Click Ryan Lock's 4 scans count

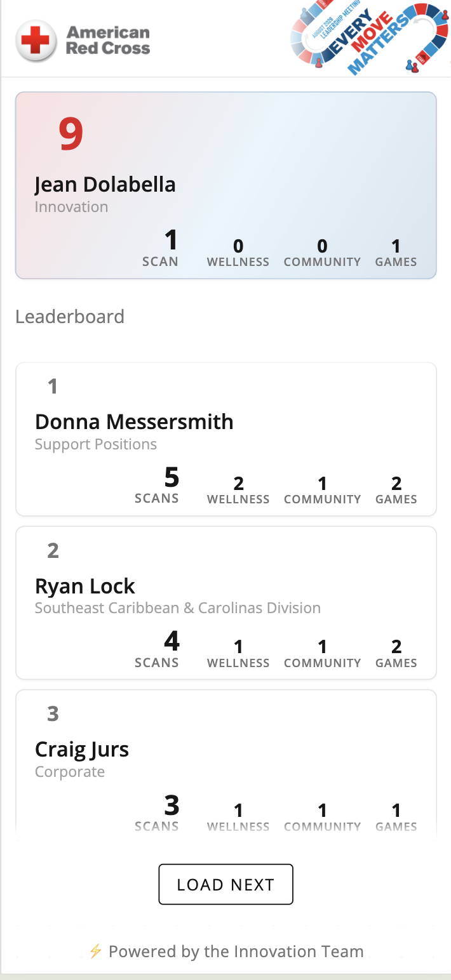(x=157, y=649)
